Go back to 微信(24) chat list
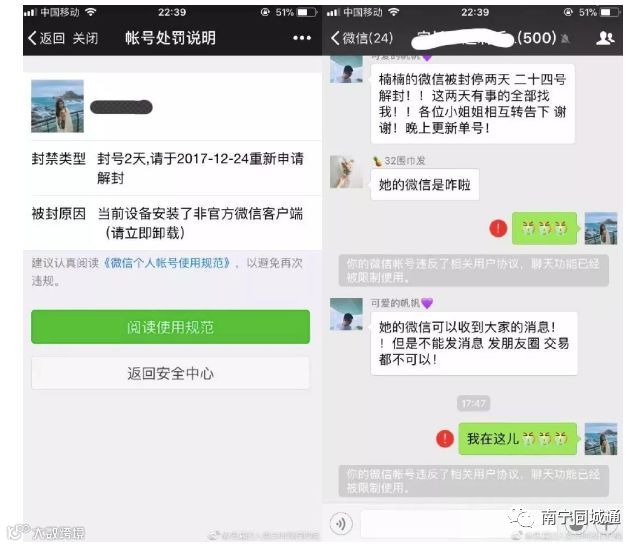Image resolution: width=641 pixels, height=546 pixels. tap(362, 38)
